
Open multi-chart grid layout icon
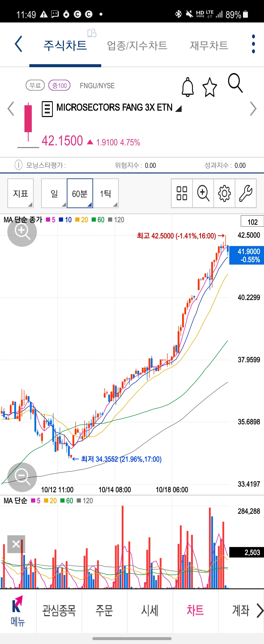[182, 193]
